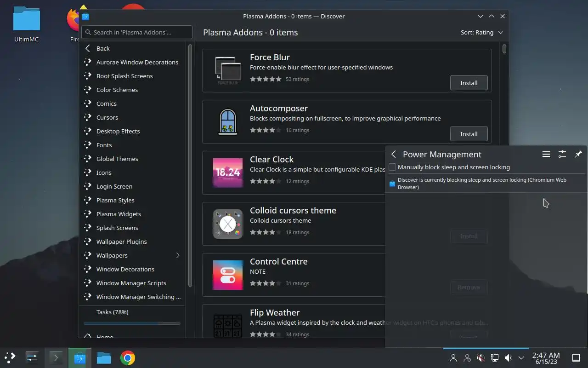Go back with Power Management back arrow
Image resolution: width=588 pixels, height=368 pixels.
(393, 155)
